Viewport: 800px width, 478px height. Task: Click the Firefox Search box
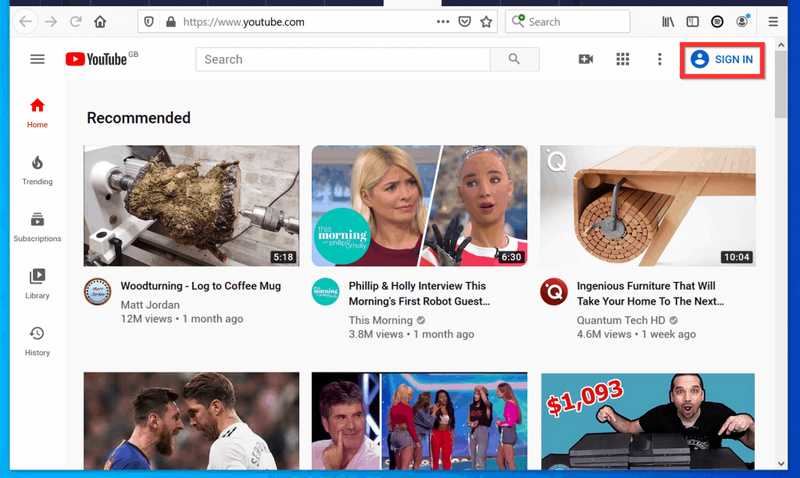pyautogui.click(x=567, y=22)
